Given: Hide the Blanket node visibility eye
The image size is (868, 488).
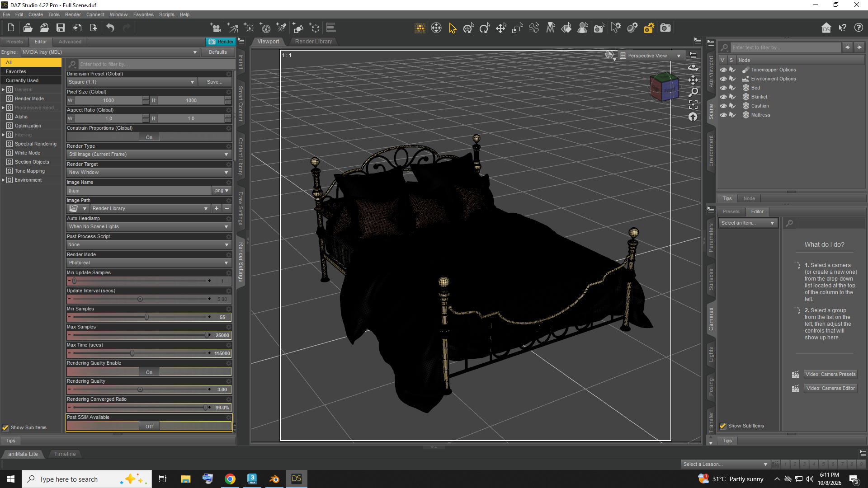Looking at the screenshot, I should pyautogui.click(x=723, y=97).
